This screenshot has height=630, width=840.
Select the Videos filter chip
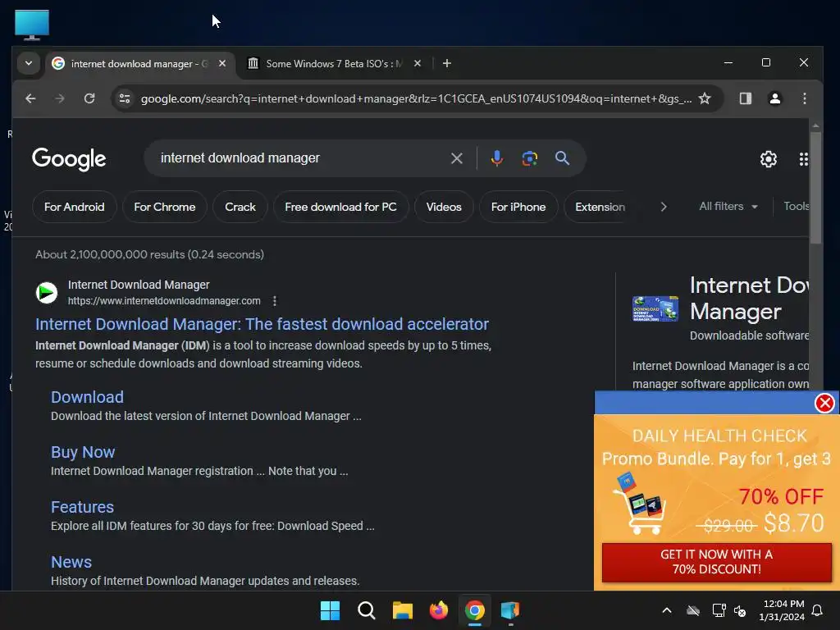pos(444,207)
